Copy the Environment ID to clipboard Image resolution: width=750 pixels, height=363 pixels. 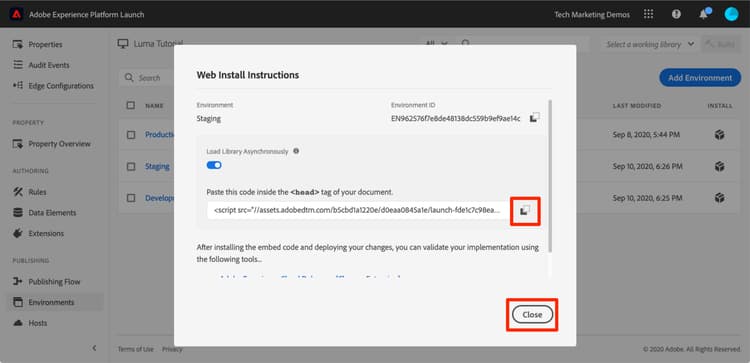coord(534,118)
